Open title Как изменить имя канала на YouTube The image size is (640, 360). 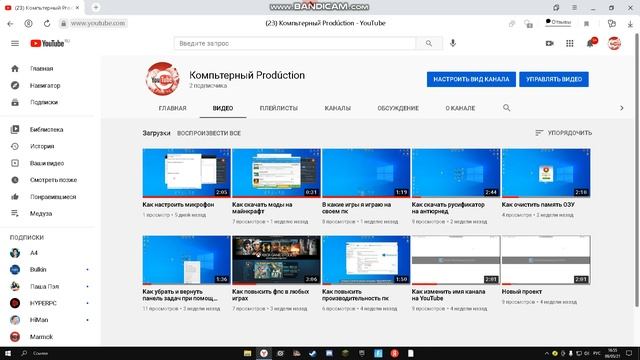coord(449,295)
